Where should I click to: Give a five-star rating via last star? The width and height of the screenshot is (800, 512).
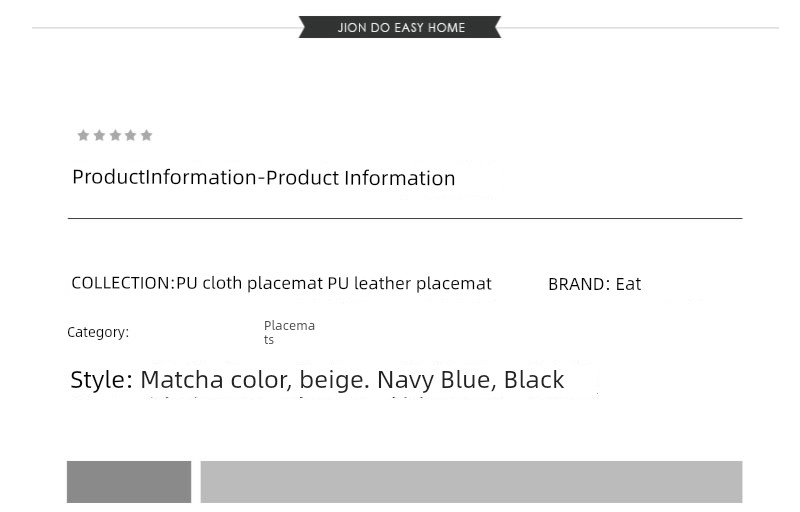[x=146, y=135]
